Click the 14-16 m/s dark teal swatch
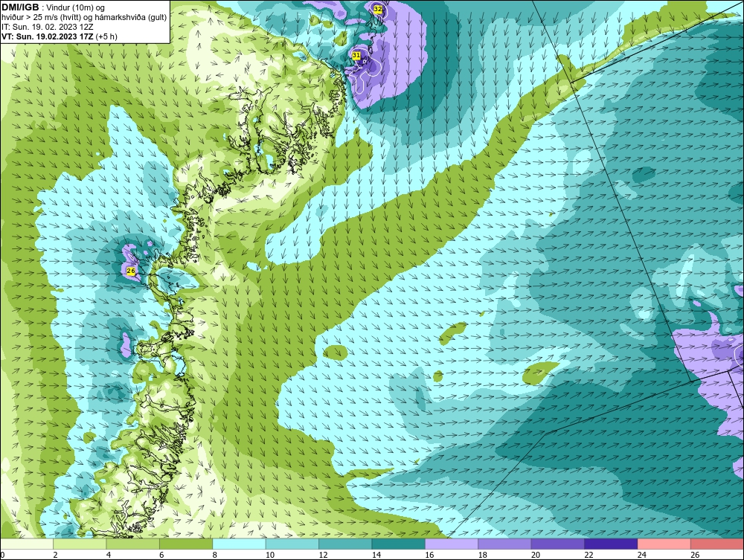The width and height of the screenshot is (744, 560). pyautogui.click(x=399, y=544)
